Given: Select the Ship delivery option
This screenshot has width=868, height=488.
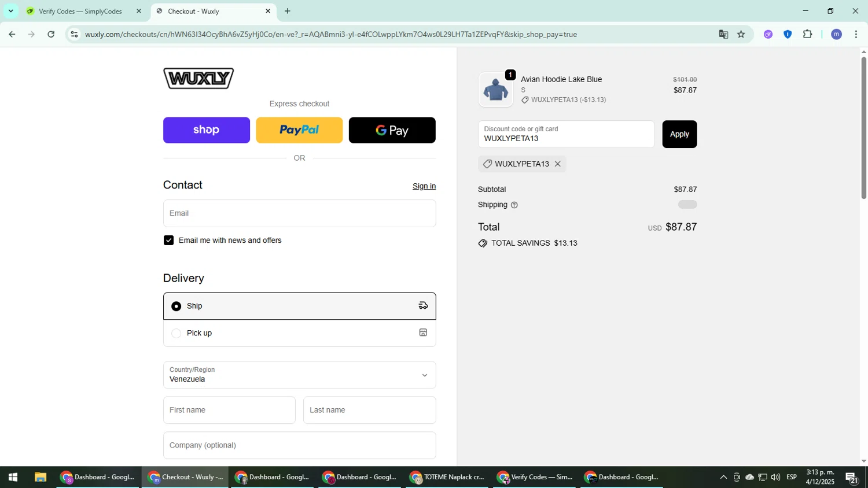Looking at the screenshot, I should [300, 306].
